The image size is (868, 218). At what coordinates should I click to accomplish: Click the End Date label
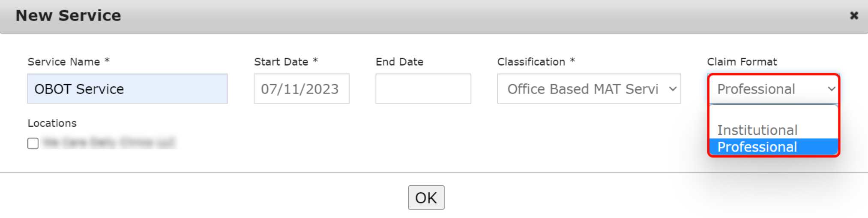coord(399,62)
